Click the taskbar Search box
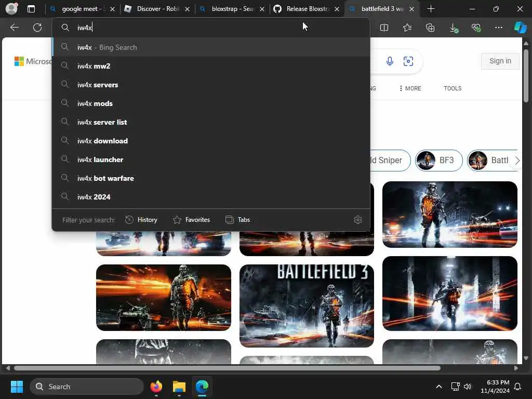This screenshot has width=532, height=399. coord(87,387)
